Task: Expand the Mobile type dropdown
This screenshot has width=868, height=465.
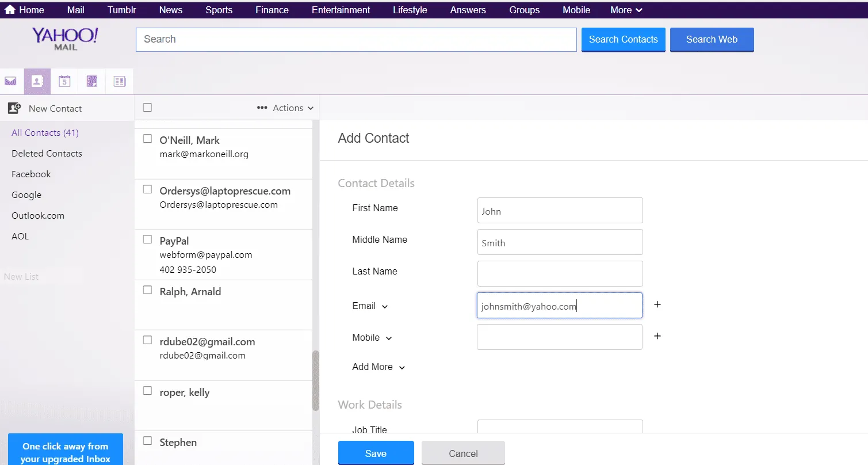Action: (x=389, y=338)
